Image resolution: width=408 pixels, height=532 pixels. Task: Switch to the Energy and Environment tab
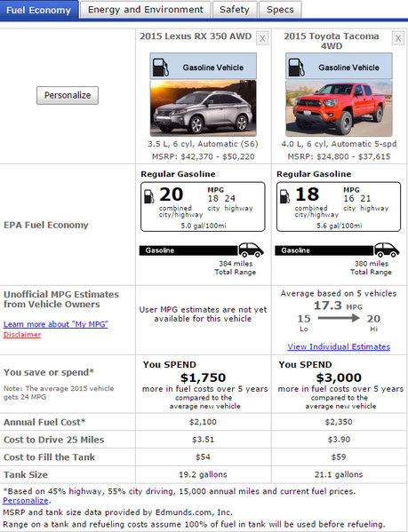coord(145,10)
